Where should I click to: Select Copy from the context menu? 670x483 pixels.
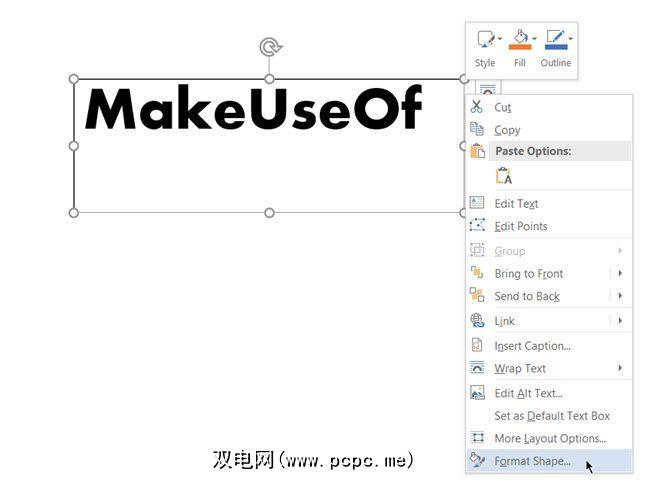(x=549, y=130)
